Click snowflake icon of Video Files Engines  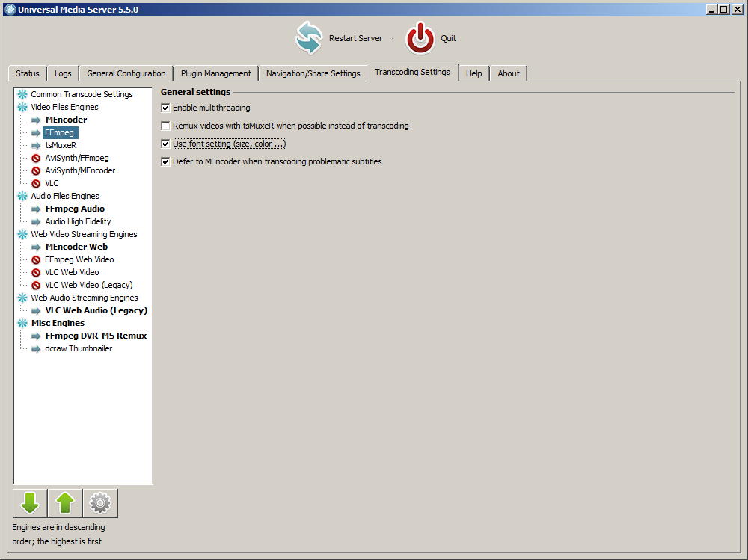tap(22, 107)
